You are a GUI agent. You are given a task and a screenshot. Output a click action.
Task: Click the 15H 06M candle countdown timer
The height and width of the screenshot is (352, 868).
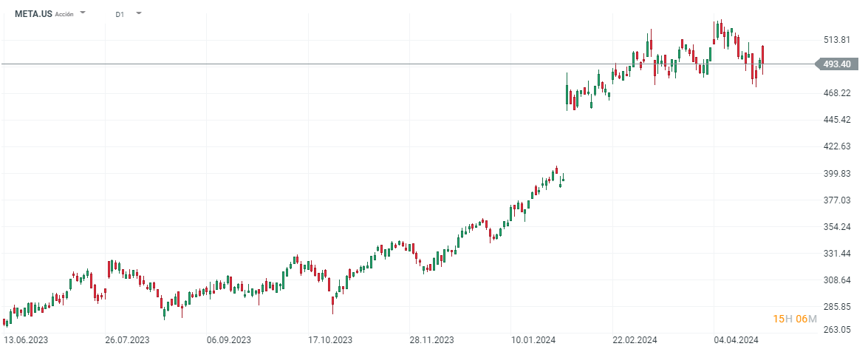click(x=794, y=319)
